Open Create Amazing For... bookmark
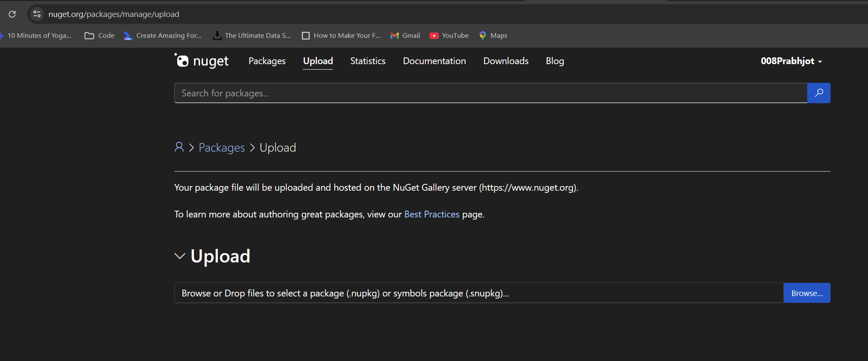Viewport: 868px width, 361px height. [162, 36]
